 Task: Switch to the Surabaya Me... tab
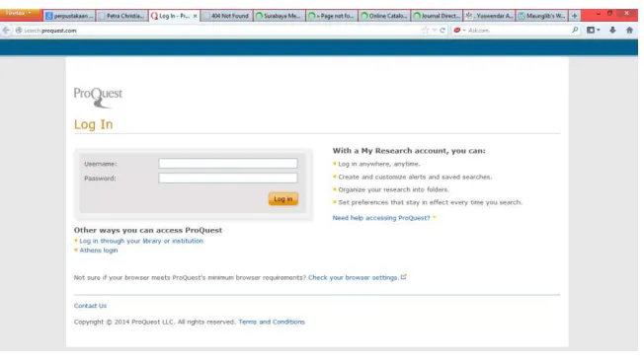click(x=280, y=16)
